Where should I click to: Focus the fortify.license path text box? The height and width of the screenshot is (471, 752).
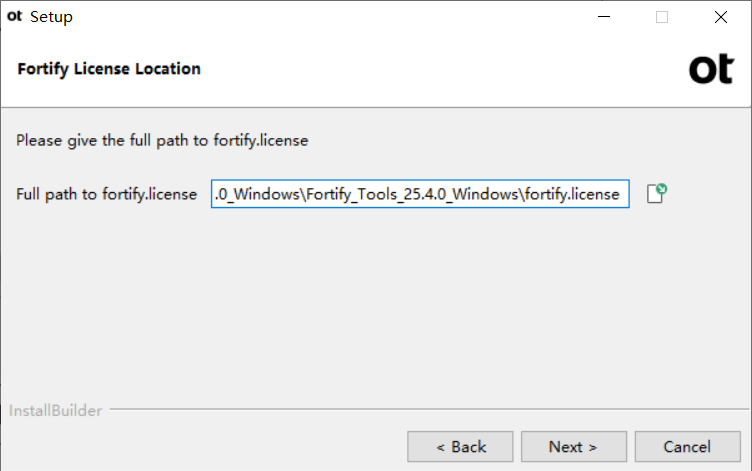click(420, 194)
